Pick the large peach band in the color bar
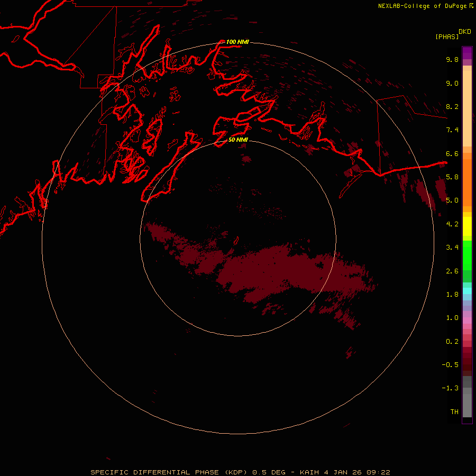Viewport: 476px width, 476px height. tap(467, 108)
